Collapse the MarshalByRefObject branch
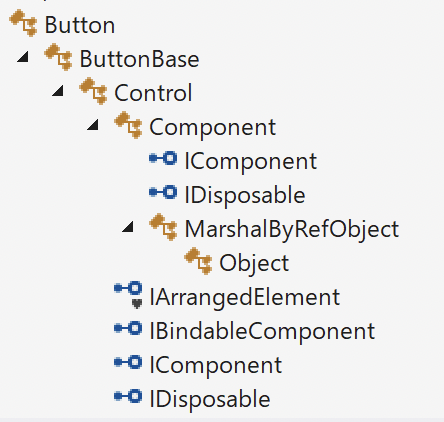Viewport: 444px width, 422px height. (x=128, y=227)
